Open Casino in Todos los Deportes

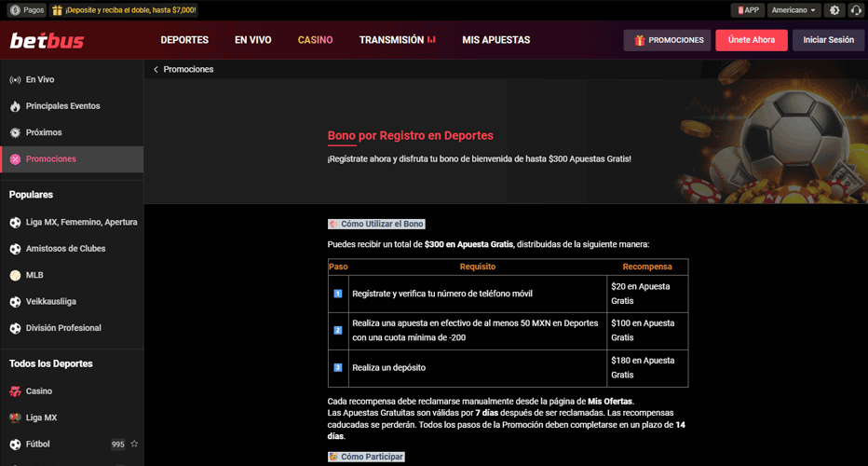pos(72,391)
